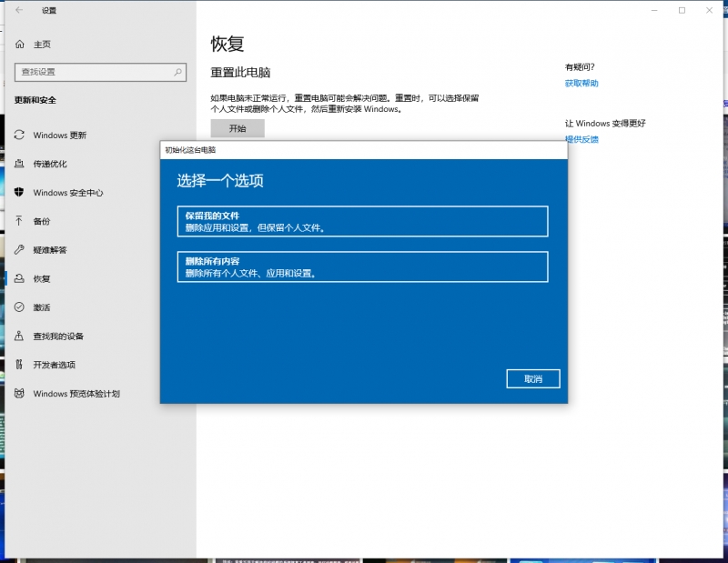The width and height of the screenshot is (728, 563).
Task: Open 疑难解答 in sidebar
Action: (50, 250)
